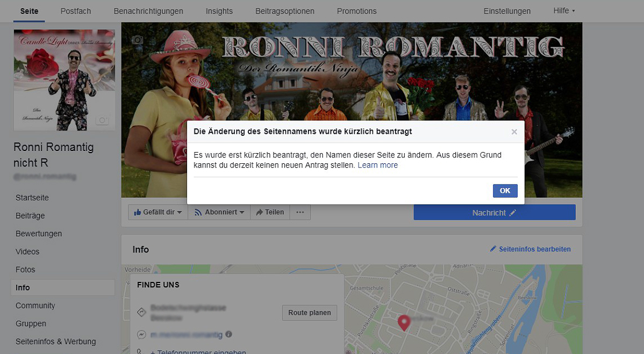Image resolution: width=644 pixels, height=354 pixels.
Task: Switch to the Postfach tab
Action: (x=76, y=11)
